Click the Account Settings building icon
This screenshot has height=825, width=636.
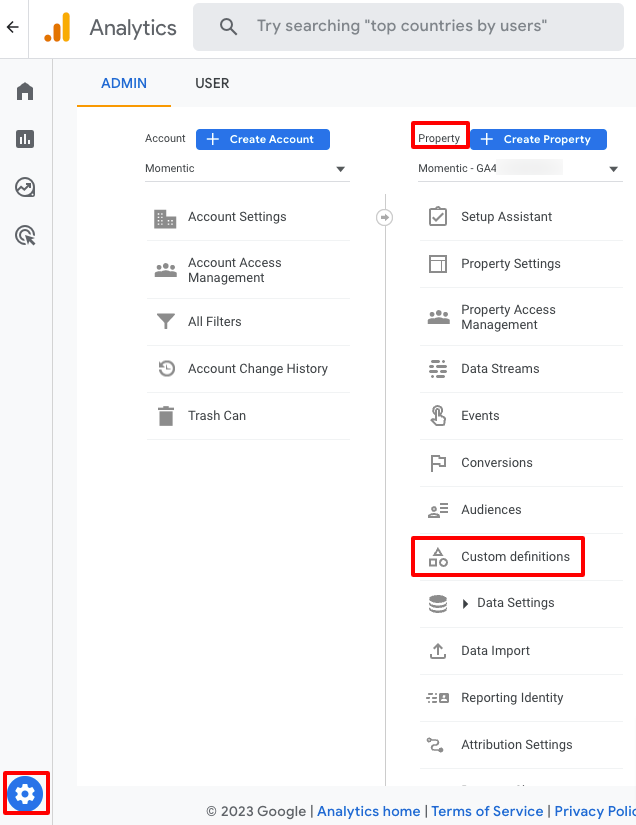point(165,218)
